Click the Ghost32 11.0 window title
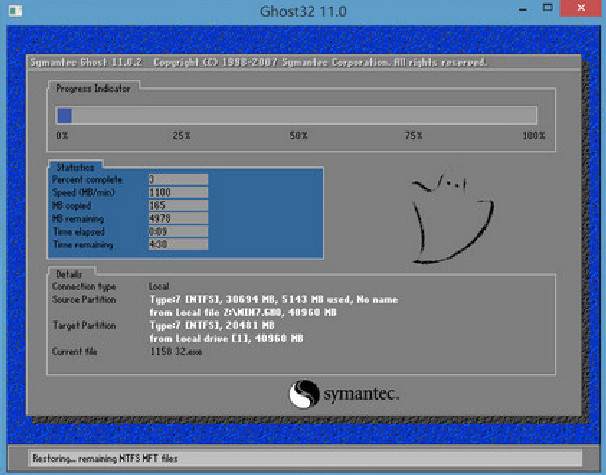606x475 pixels. [303, 11]
